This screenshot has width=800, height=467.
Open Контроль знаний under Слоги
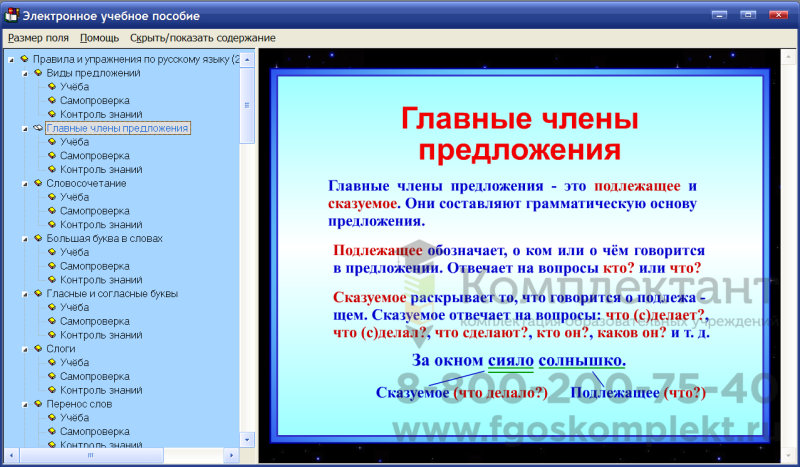101,390
